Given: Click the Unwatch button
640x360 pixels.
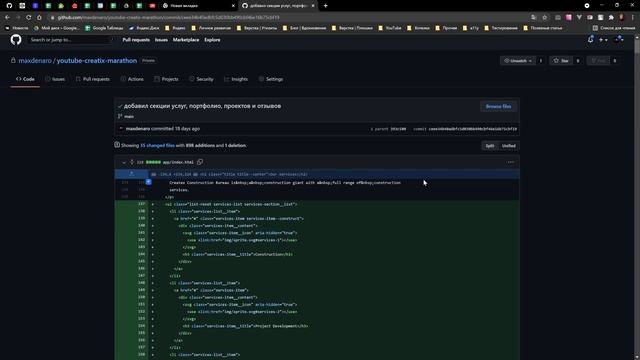Looking at the screenshot, I should (518, 61).
